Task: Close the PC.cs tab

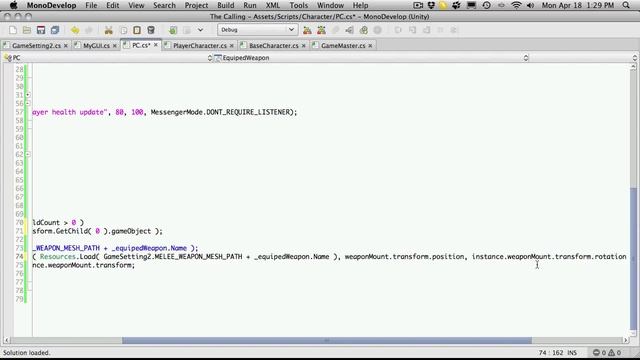Action: (x=156, y=45)
